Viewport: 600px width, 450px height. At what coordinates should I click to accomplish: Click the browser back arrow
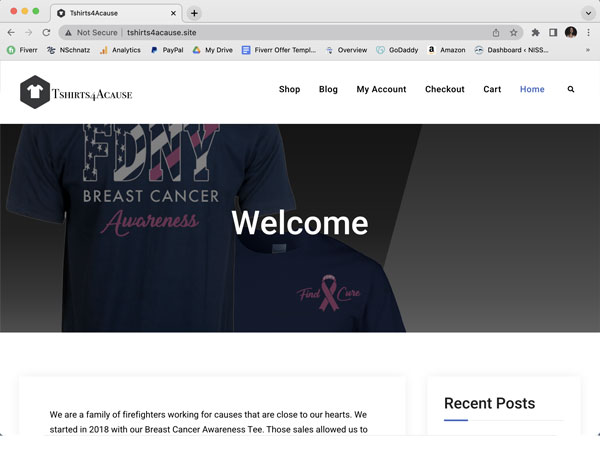[x=11, y=32]
